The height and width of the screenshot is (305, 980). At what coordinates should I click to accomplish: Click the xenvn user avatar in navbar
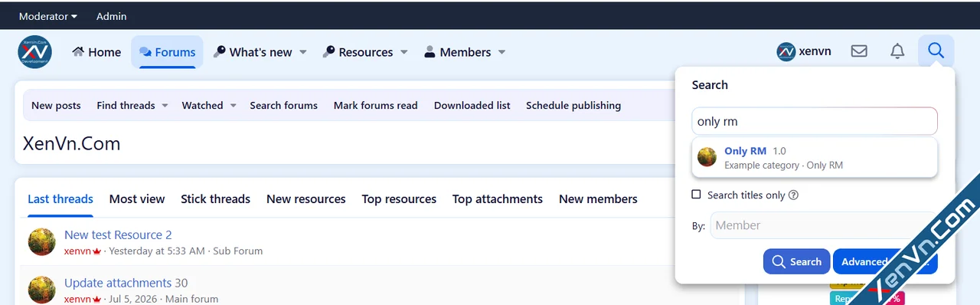[786, 52]
